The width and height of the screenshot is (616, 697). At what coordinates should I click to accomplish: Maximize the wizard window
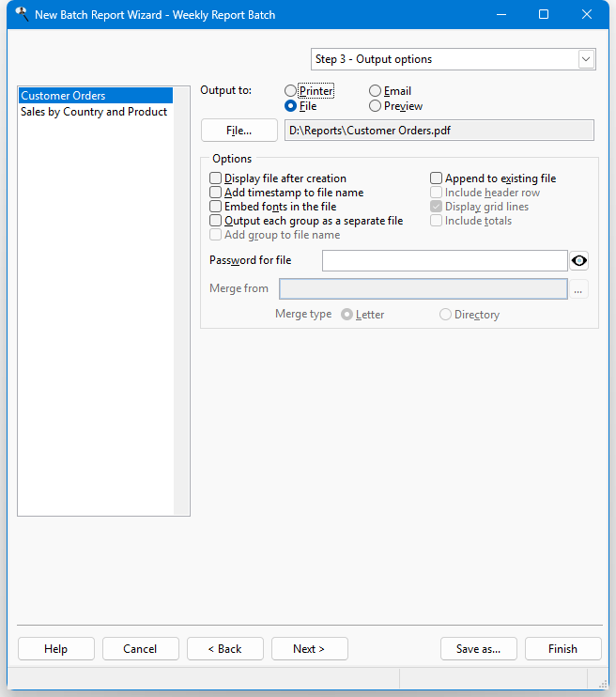[x=544, y=14]
